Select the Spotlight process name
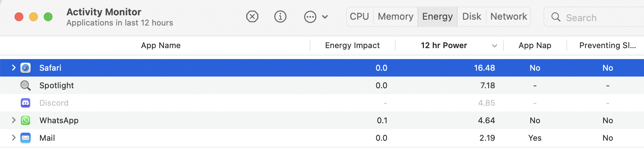 tap(56, 85)
